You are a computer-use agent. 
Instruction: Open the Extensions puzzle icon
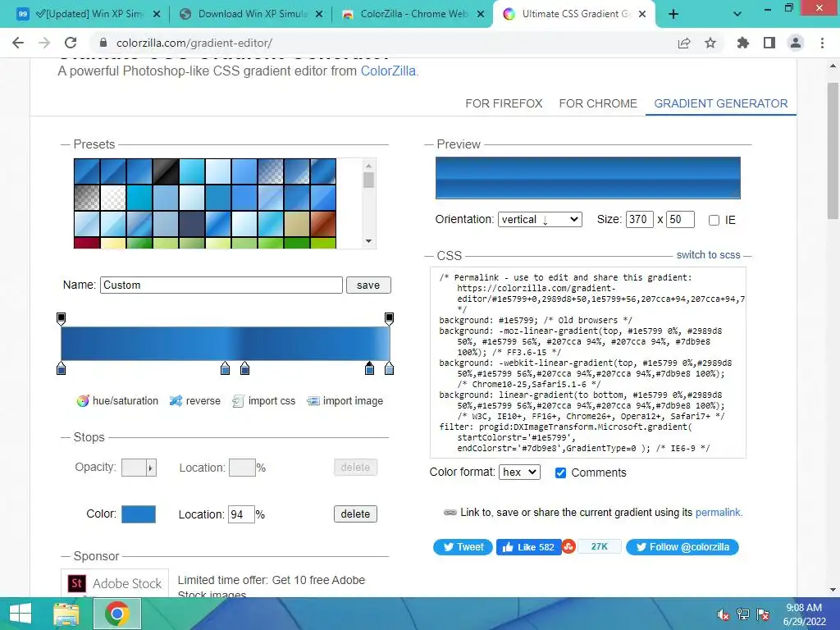tap(742, 43)
